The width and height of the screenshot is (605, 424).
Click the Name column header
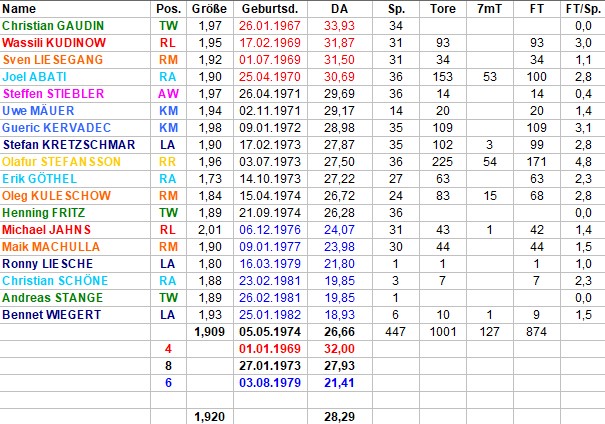coord(19,8)
